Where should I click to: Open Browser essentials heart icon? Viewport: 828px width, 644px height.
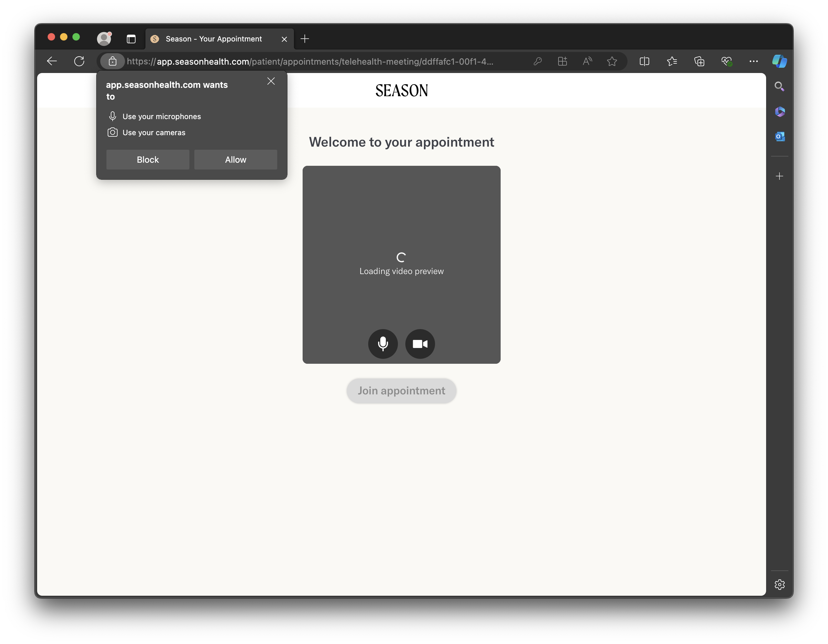click(x=727, y=61)
